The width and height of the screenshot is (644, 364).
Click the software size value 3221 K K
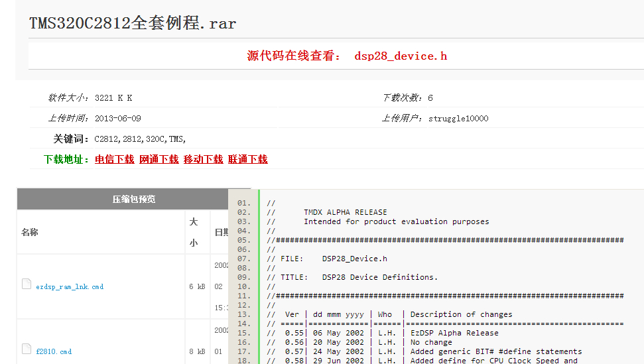click(113, 98)
